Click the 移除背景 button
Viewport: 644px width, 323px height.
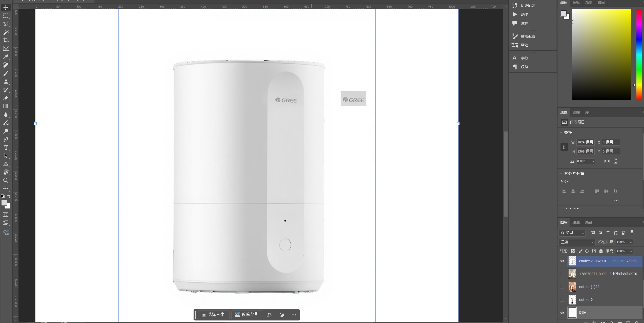246,315
